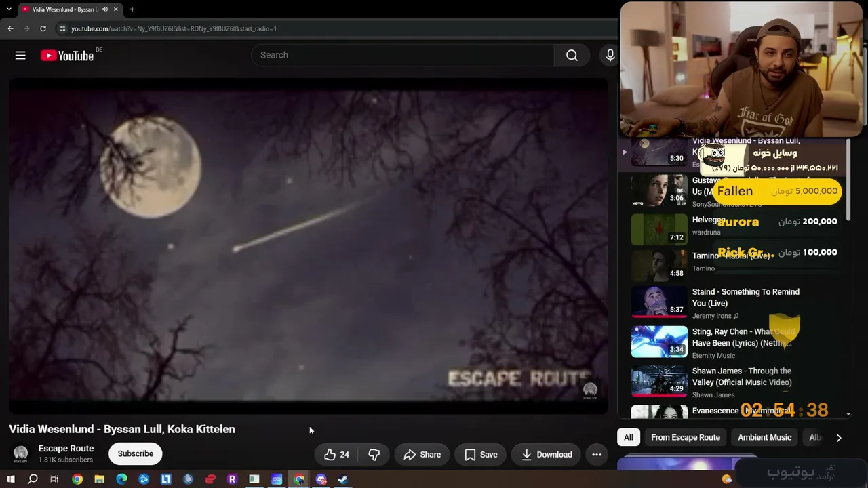This screenshot has width=868, height=488.
Task: Play Shawn James - Through the Valley
Action: pos(732,382)
